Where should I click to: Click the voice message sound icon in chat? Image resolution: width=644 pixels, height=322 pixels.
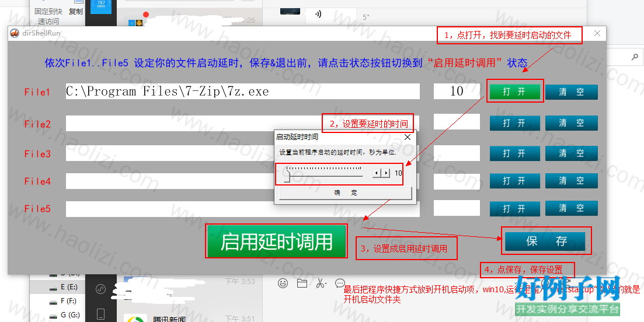[318, 15]
